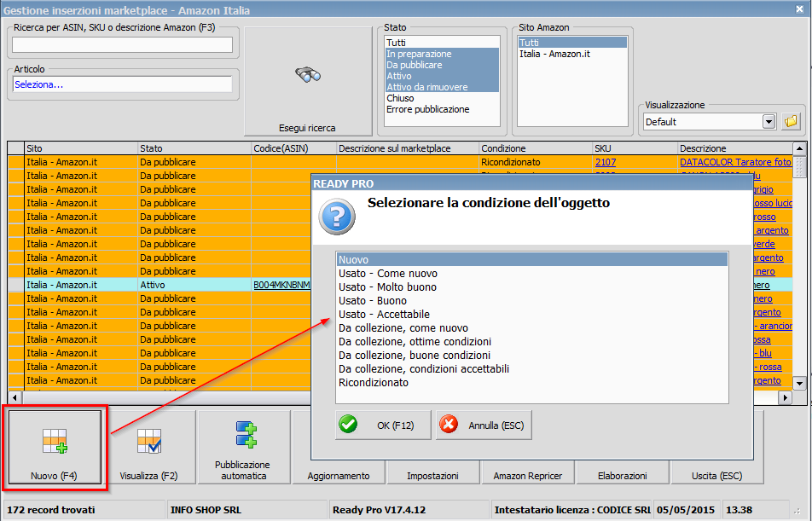
Task: Select Attivo status filter
Action: point(442,76)
